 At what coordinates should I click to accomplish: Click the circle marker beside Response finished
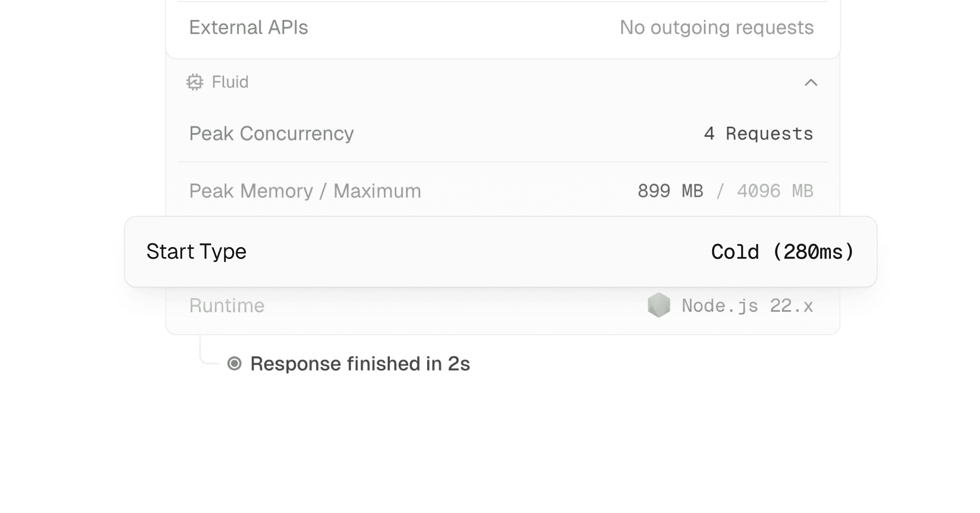[235, 363]
